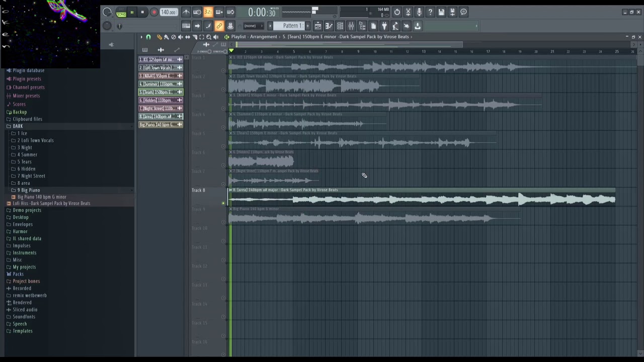Toggle overdub/blend recording button
Viewport: 644px width, 362px height.
pos(219,12)
